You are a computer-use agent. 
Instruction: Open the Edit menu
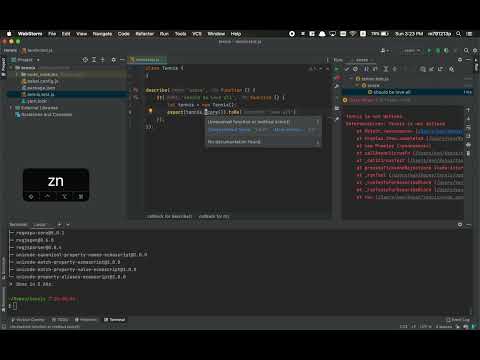point(66,34)
